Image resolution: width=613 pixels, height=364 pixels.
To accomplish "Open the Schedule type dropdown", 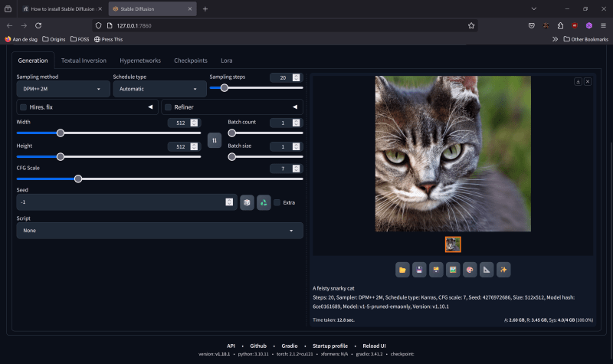I will click(x=157, y=90).
